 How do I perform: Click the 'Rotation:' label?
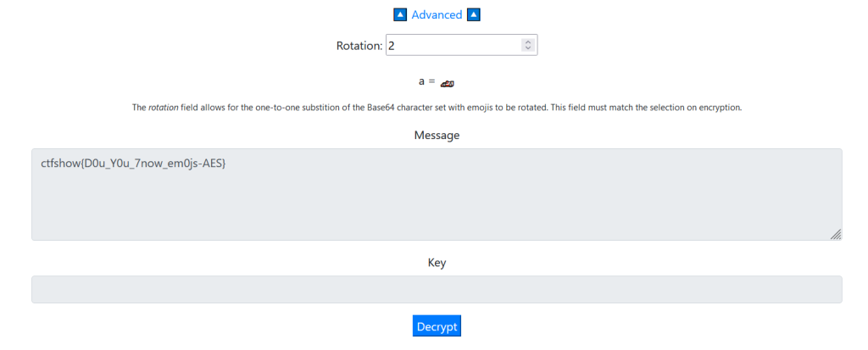359,46
